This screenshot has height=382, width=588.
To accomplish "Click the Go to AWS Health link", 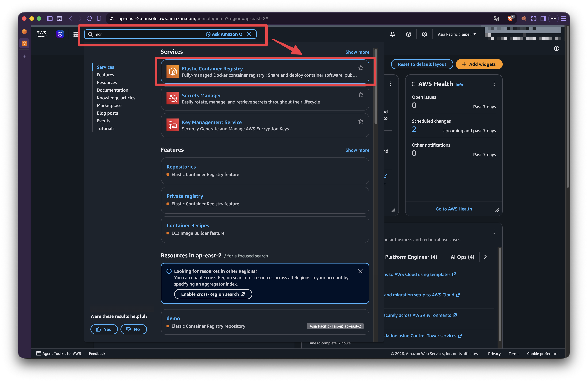I will click(454, 209).
